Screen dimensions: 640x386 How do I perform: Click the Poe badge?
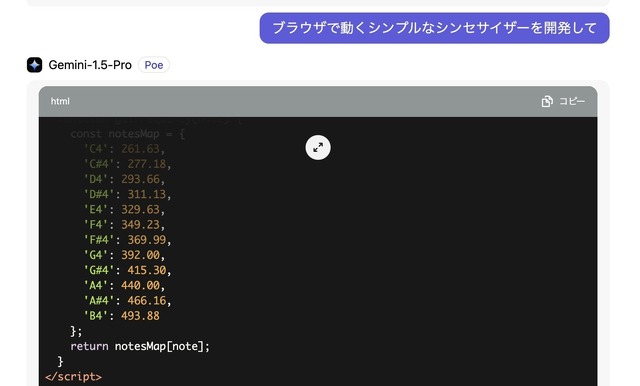[154, 65]
